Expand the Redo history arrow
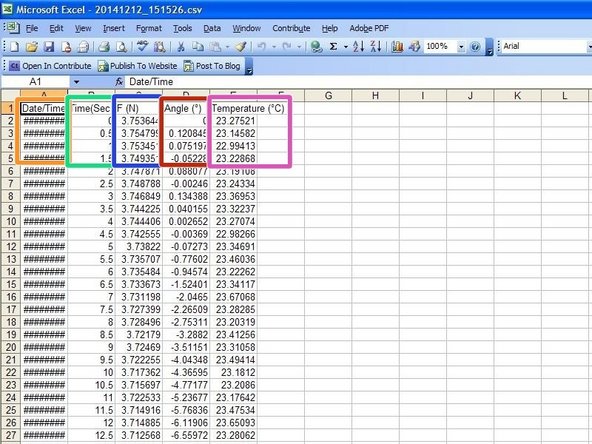The height and width of the screenshot is (444, 592). tap(299, 47)
